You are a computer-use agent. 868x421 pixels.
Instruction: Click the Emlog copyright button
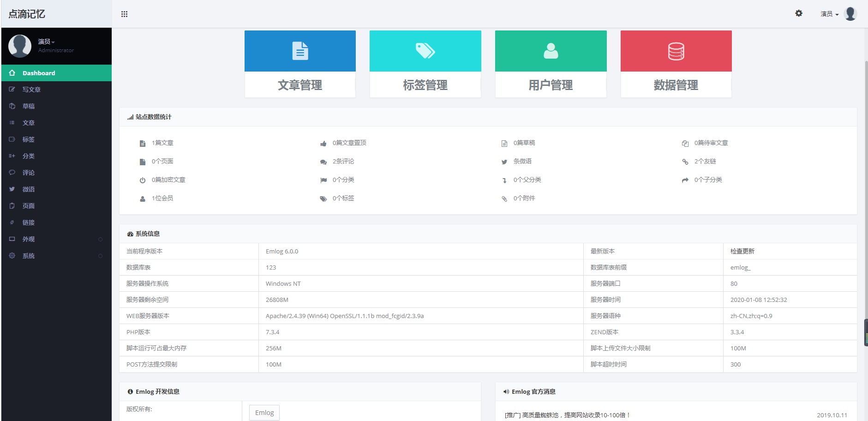click(264, 412)
